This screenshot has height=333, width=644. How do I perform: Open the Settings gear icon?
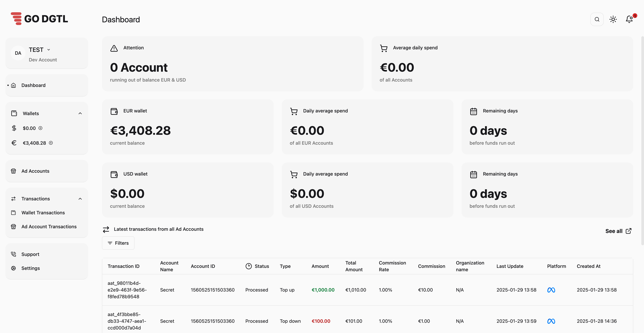pyautogui.click(x=13, y=268)
